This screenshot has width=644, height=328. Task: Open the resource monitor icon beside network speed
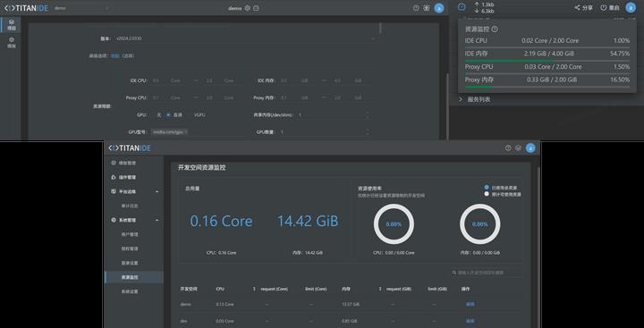462,7
